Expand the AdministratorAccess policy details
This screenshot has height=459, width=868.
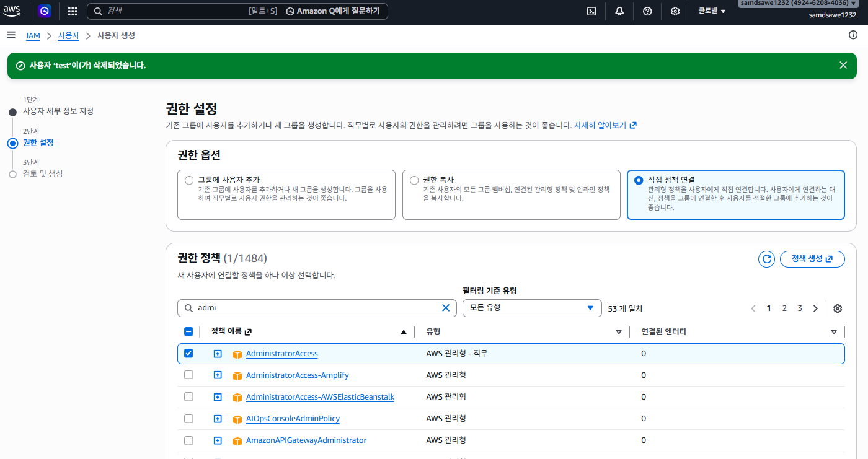click(x=218, y=354)
